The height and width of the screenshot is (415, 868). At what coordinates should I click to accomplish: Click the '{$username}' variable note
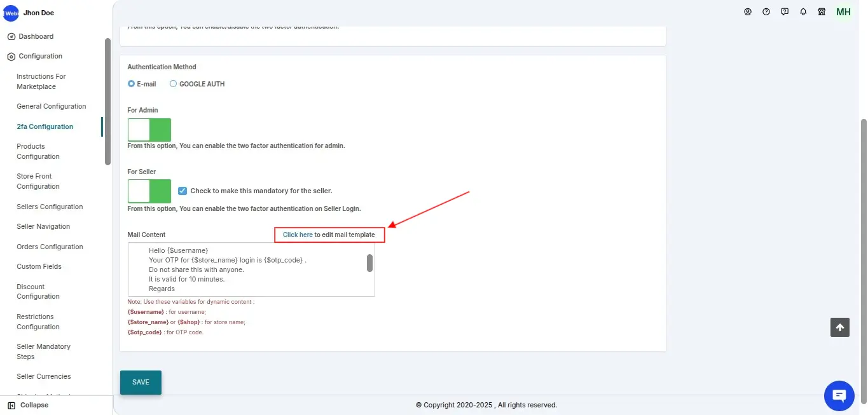pyautogui.click(x=146, y=312)
